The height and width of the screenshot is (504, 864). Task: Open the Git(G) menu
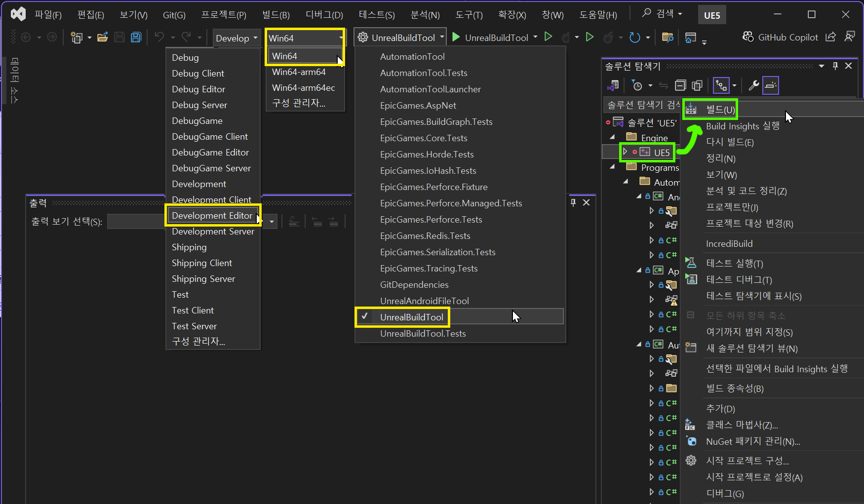coord(174,15)
